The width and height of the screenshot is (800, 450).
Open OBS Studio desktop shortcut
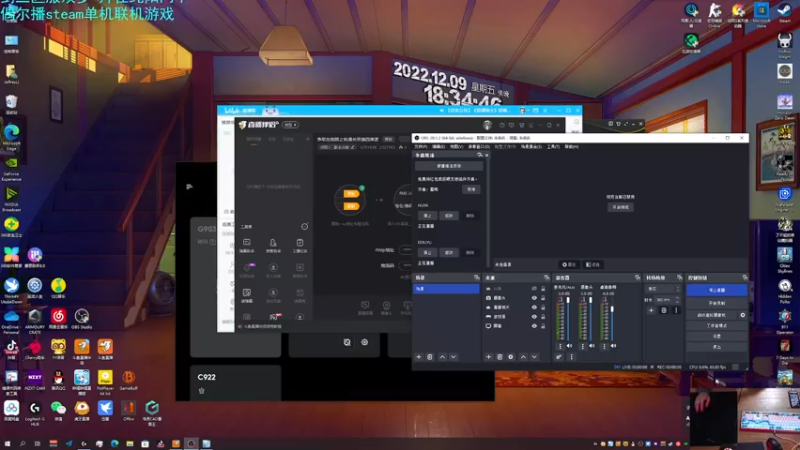point(82,319)
